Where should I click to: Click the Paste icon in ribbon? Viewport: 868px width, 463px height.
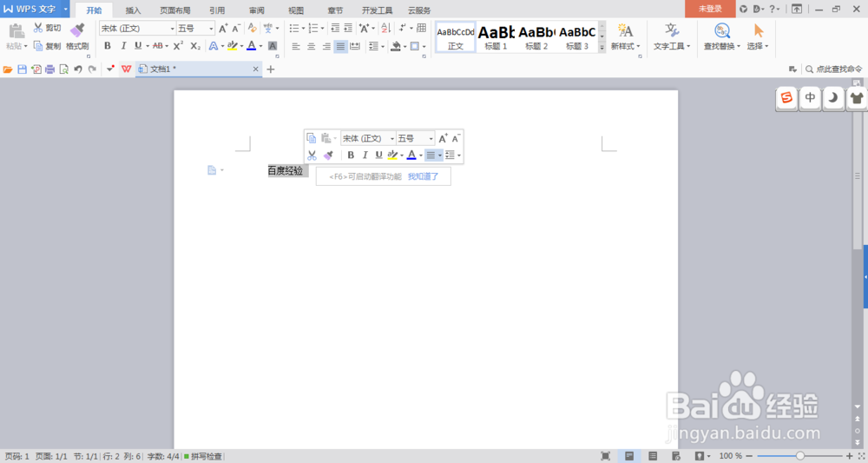pos(16,30)
